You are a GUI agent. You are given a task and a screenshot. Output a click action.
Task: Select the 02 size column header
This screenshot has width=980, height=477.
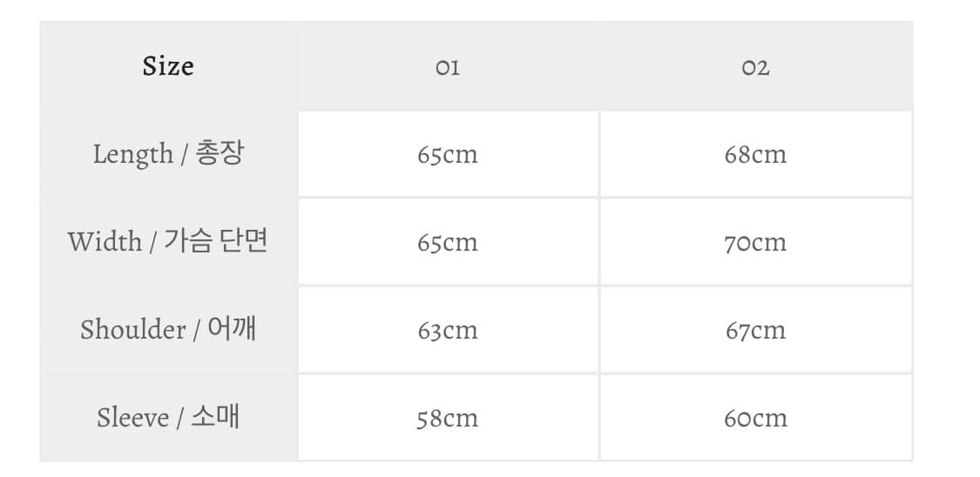[755, 67]
